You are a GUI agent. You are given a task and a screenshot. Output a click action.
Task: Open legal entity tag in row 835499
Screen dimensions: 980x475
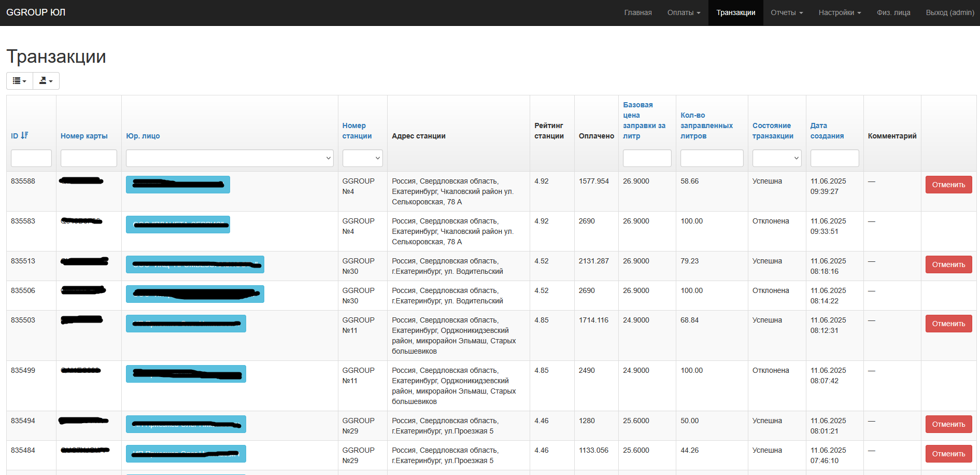[x=186, y=374]
